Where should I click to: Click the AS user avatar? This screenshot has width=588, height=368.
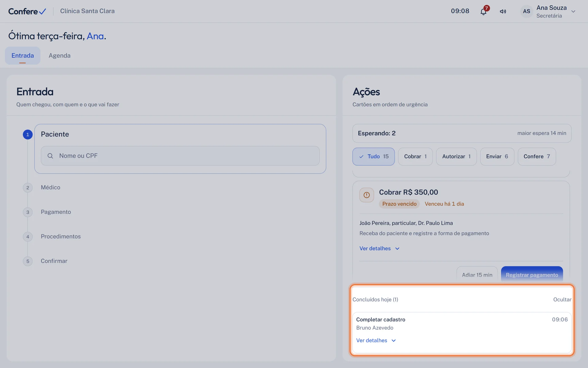point(526,11)
